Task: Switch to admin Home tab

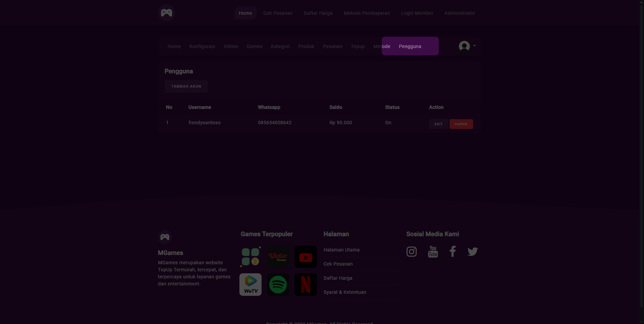Action: click(174, 46)
